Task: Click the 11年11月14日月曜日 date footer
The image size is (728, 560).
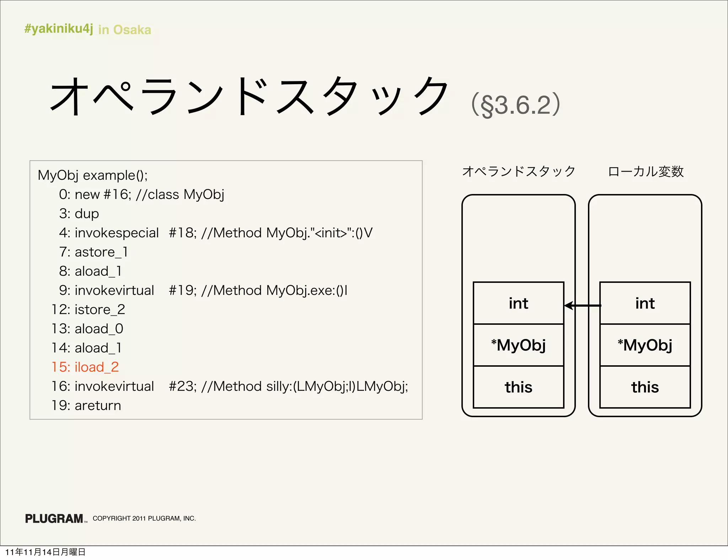Action: tap(45, 552)
